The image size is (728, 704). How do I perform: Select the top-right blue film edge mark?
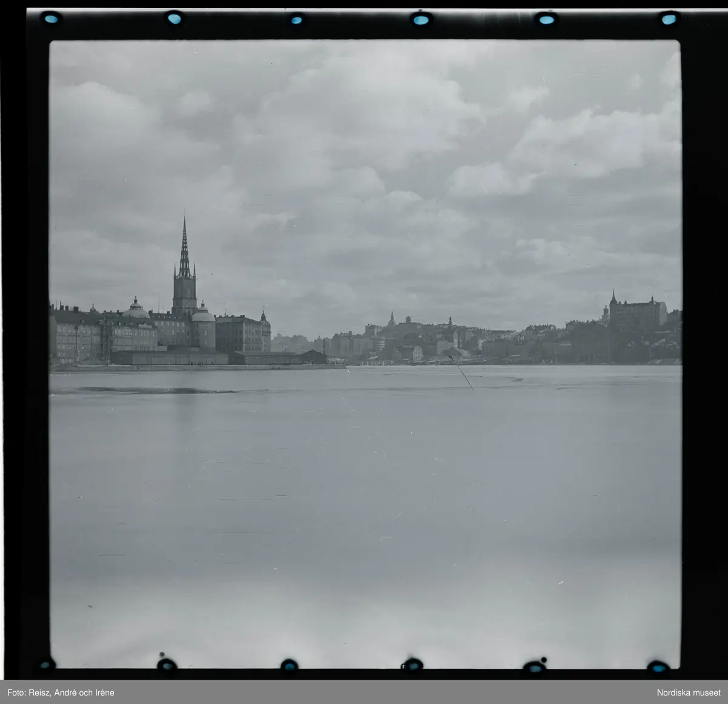click(x=669, y=19)
